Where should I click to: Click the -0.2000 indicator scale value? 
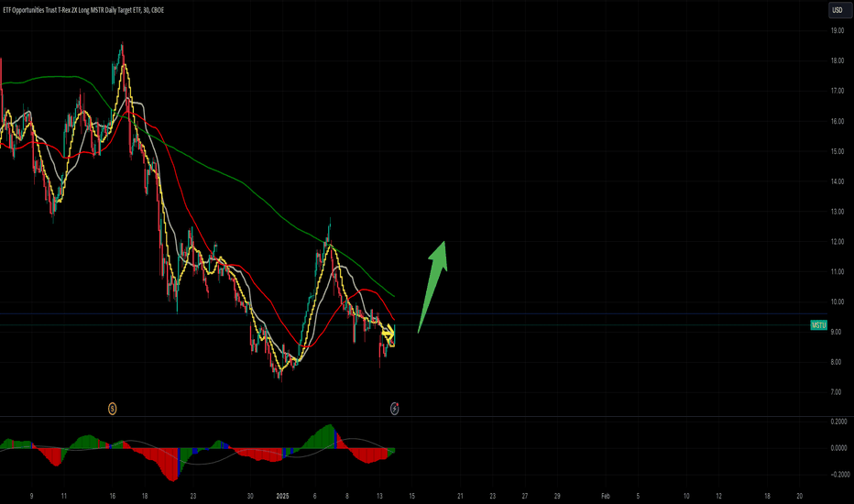tap(839, 475)
